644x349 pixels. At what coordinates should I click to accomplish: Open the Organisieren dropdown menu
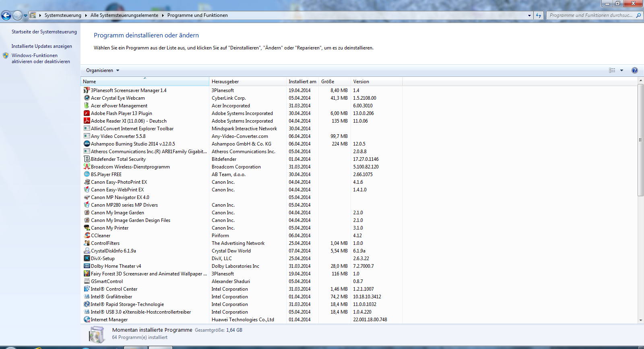coord(103,70)
